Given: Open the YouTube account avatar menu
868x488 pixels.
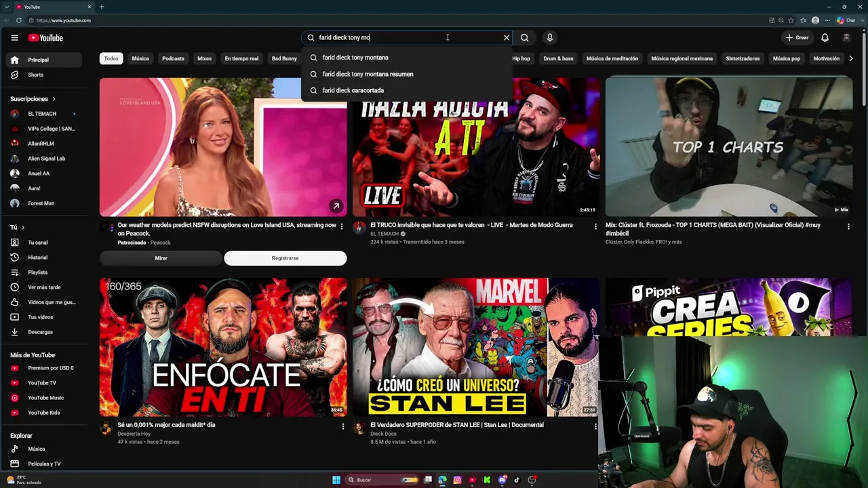Looking at the screenshot, I should pos(846,38).
